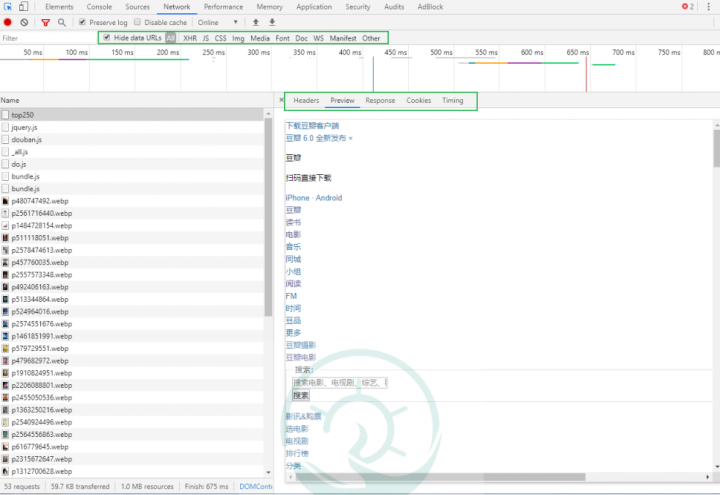Viewport: 720px width, 495px height.
Task: Select the top250 request row
Action: (x=132, y=115)
